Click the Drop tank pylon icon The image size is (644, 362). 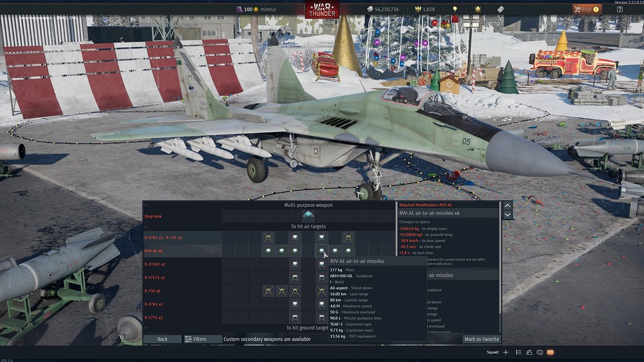coord(308,216)
